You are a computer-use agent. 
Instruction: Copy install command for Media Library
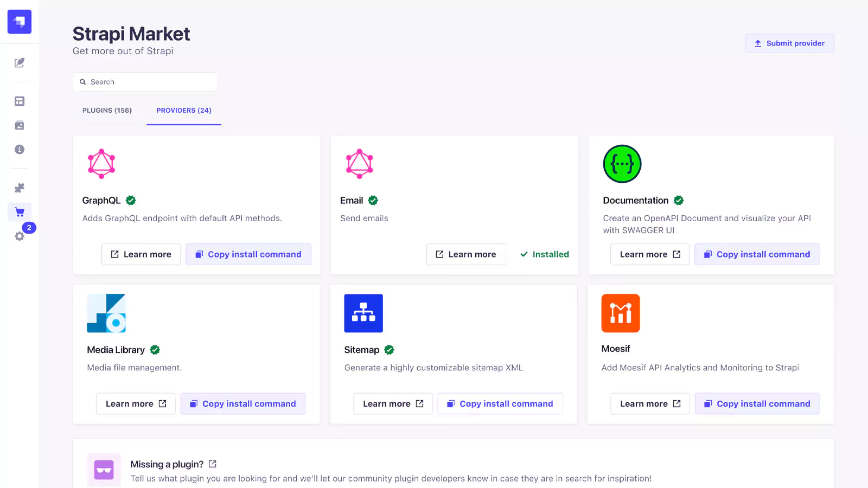tap(243, 404)
